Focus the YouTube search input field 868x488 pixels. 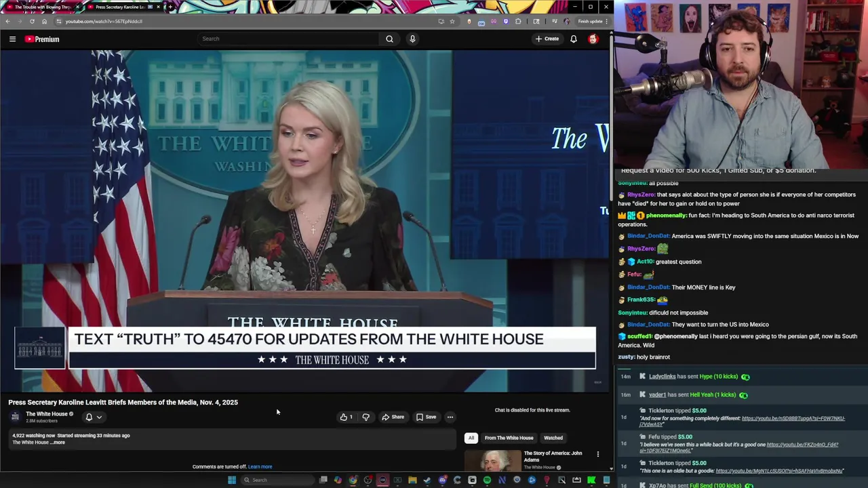(x=288, y=39)
